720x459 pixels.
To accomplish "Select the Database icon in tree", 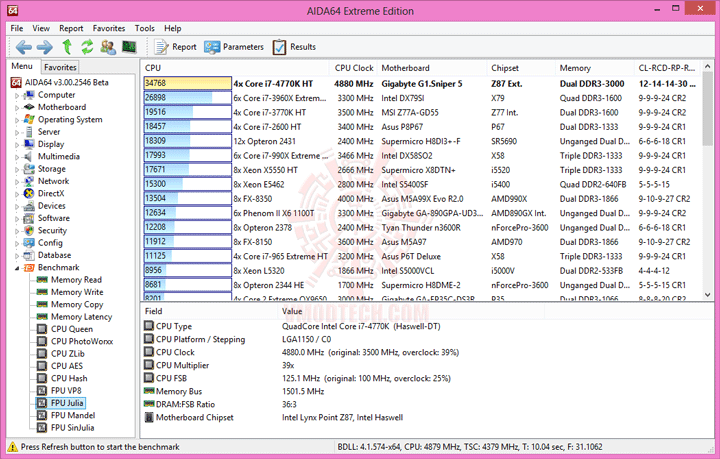I will coord(29,255).
